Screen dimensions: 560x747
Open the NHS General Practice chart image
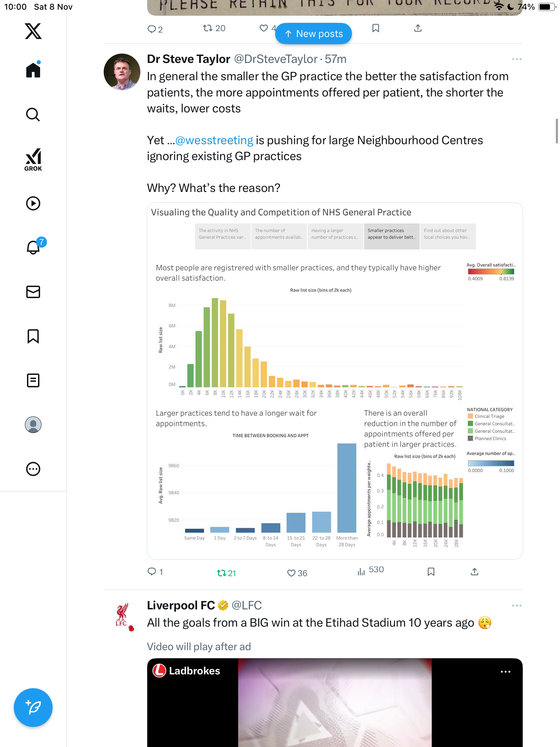335,380
